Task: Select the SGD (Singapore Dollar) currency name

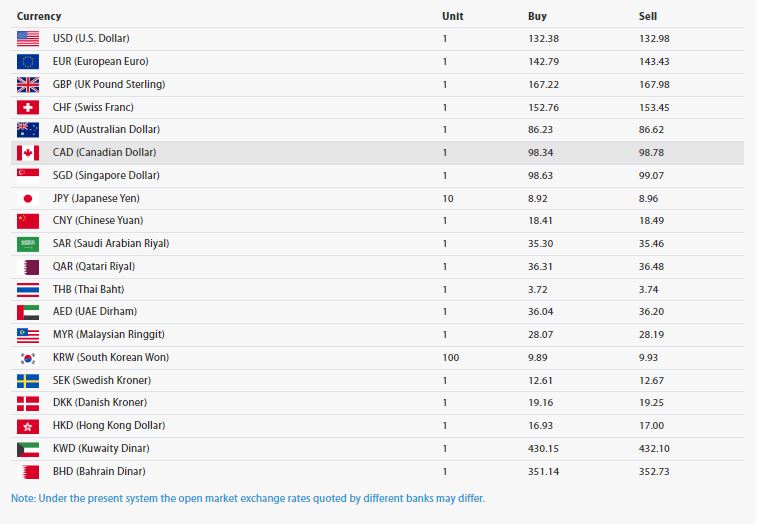Action: point(105,176)
